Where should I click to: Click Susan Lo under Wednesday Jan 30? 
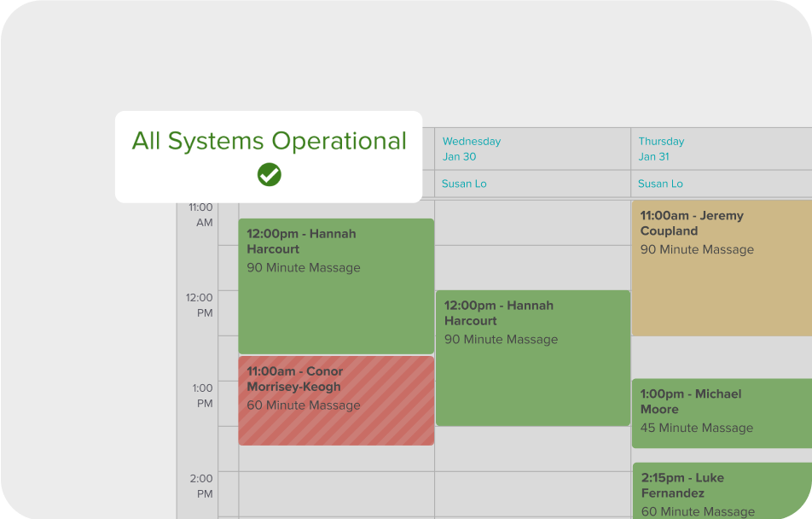pyautogui.click(x=464, y=184)
